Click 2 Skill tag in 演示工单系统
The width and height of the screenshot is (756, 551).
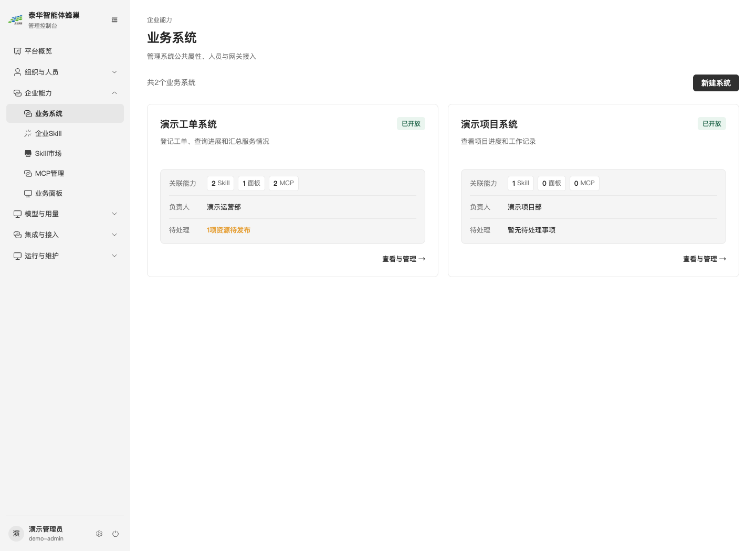point(220,183)
